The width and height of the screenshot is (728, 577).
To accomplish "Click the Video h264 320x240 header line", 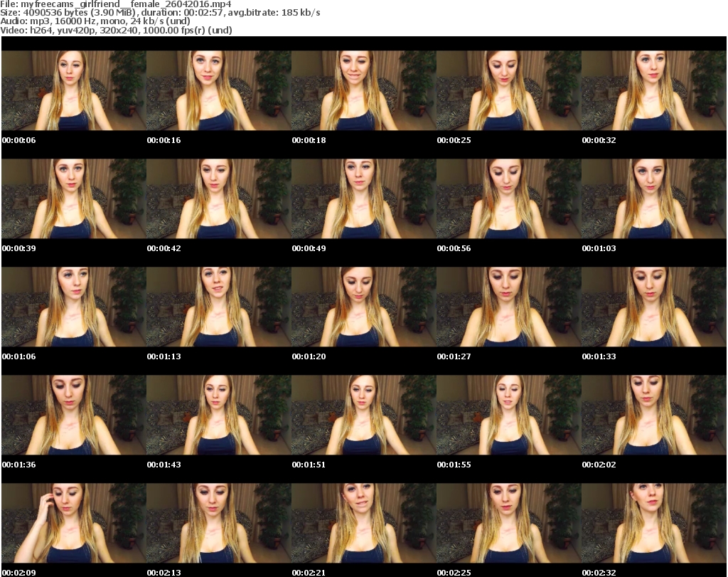I will (116, 30).
